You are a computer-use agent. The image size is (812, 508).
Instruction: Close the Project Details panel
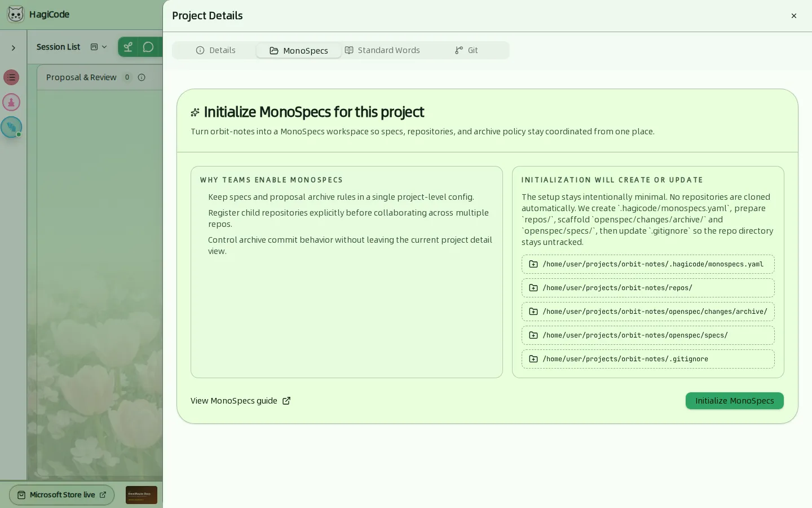pos(794,16)
